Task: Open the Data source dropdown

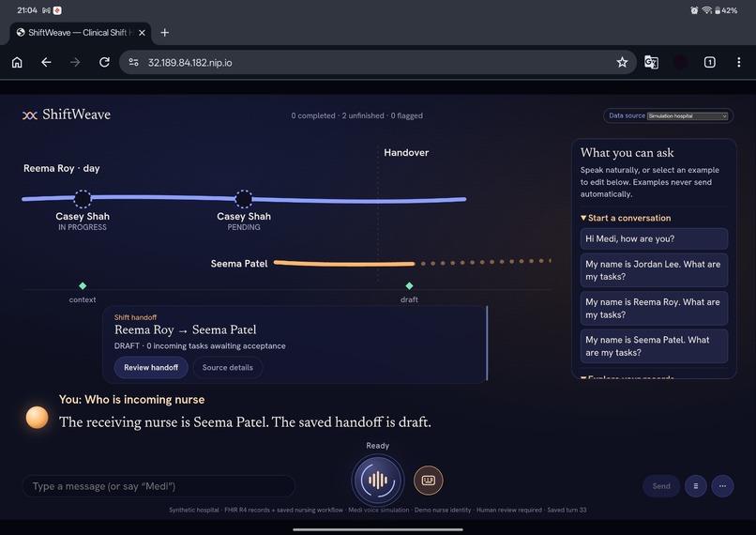Action: pos(688,115)
